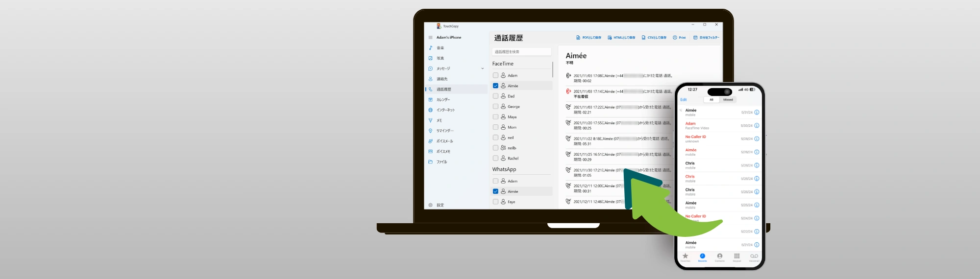Select the neil contact row
This screenshot has width=980, height=279.
click(x=522, y=138)
